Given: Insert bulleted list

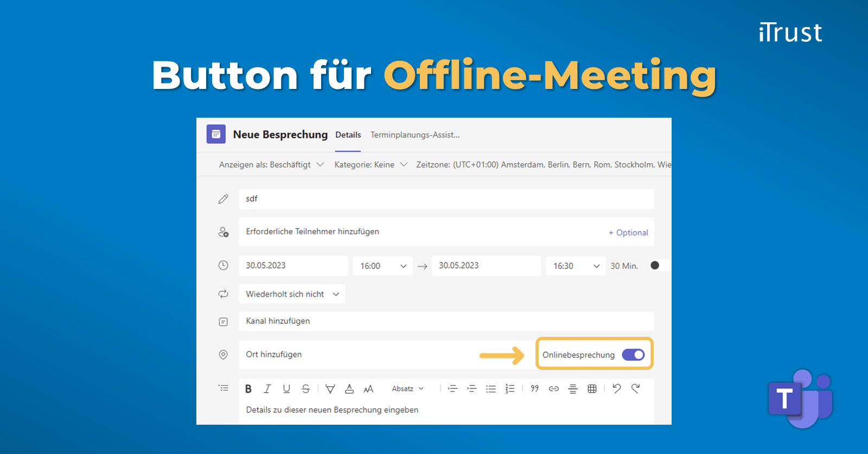Looking at the screenshot, I should pyautogui.click(x=491, y=388).
